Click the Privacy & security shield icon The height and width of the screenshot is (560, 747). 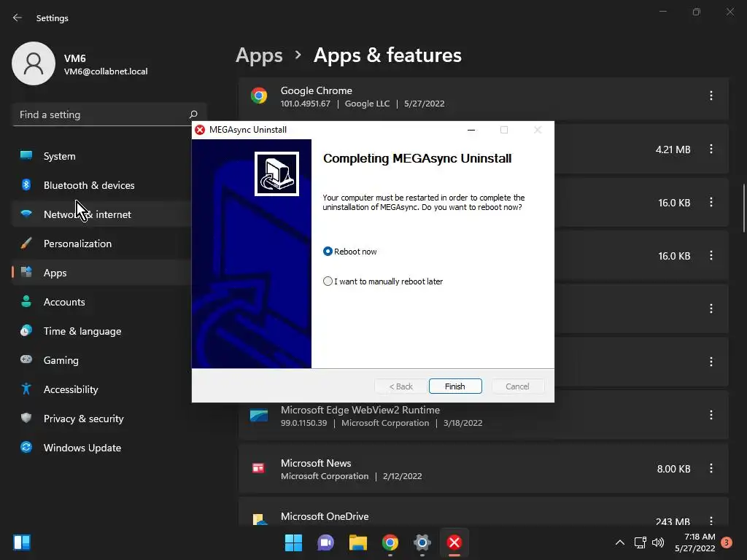coord(26,418)
